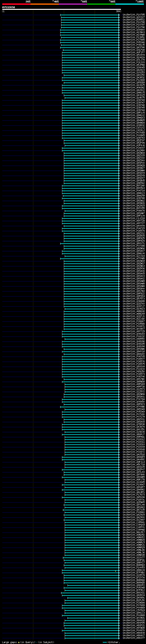
Task: Click the UniRef100_P19309 label
Action: click(134, 447)
